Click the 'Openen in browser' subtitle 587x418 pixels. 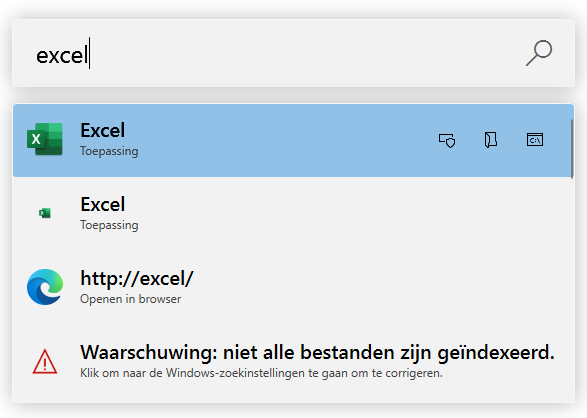click(x=131, y=299)
